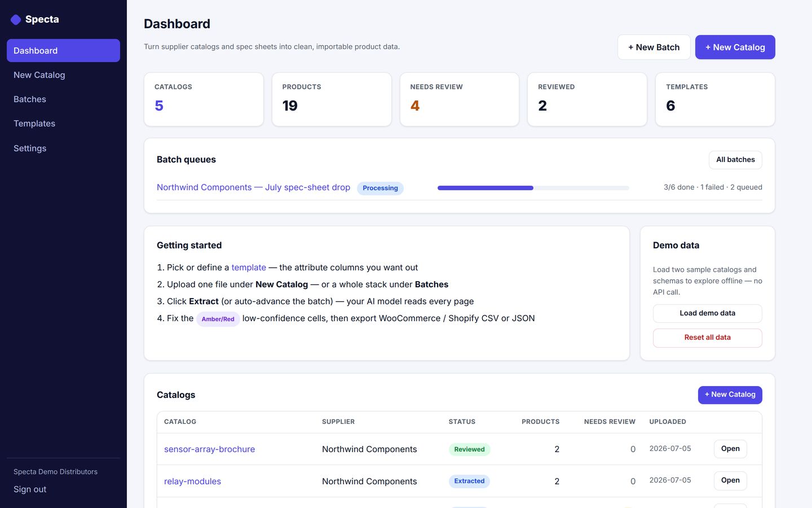Click the STATUS column header
812x508 pixels.
(462, 422)
